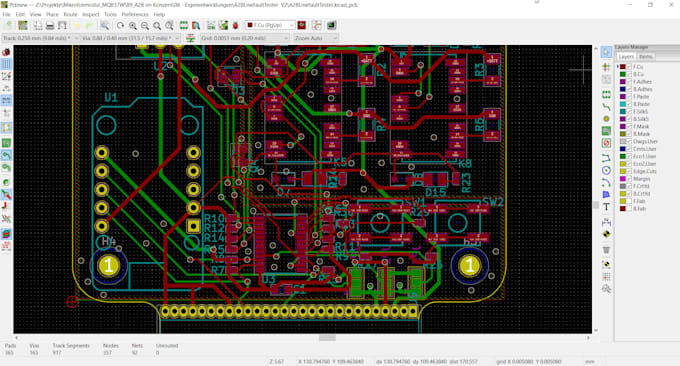680x366 pixels.
Task: Toggle F.Cu layer visibility checkbox
Action: (x=629, y=67)
